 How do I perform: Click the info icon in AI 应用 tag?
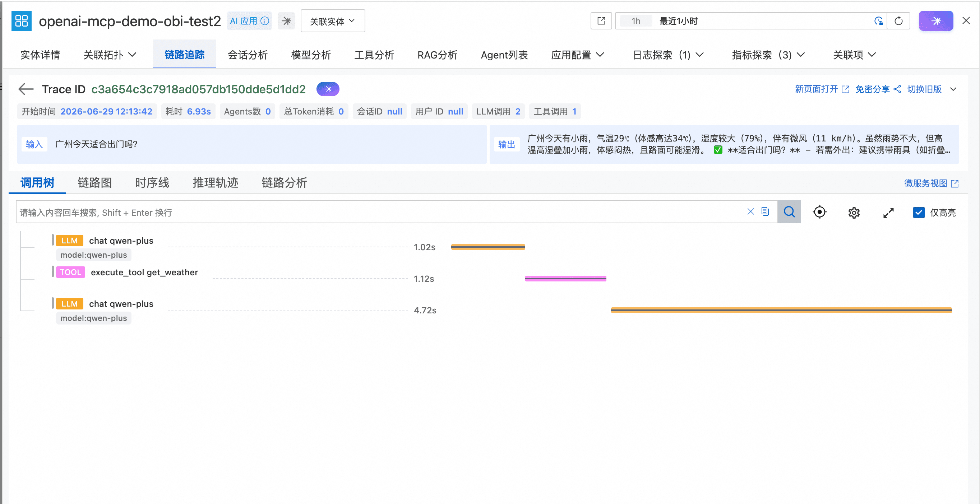(265, 21)
